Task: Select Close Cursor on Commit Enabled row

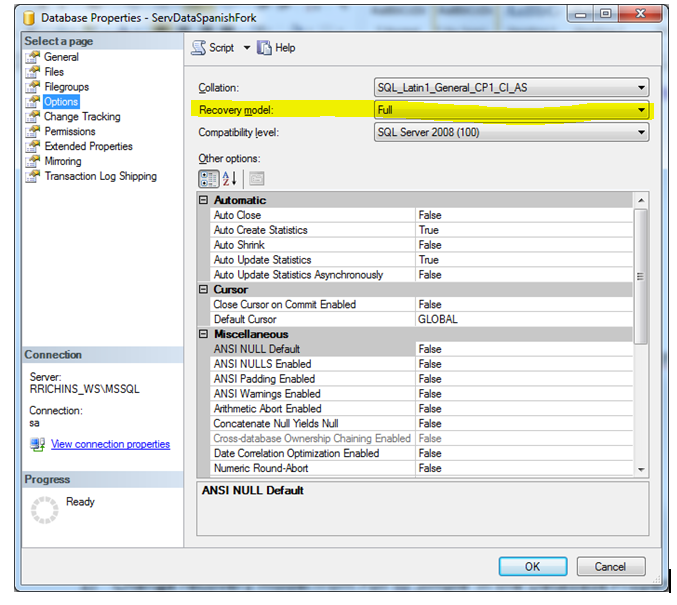Action: [x=421, y=304]
